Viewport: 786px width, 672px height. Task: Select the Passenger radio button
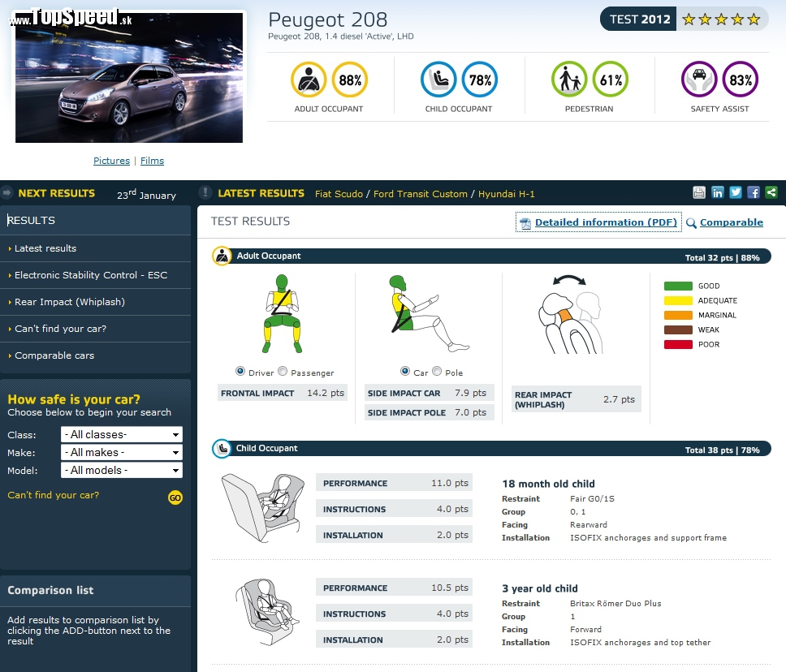click(x=283, y=372)
